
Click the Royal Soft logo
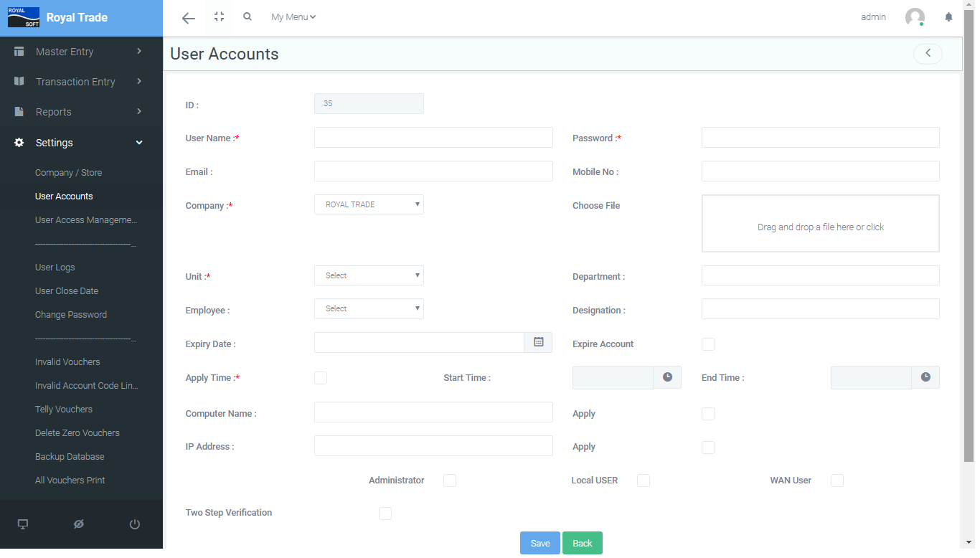23,17
